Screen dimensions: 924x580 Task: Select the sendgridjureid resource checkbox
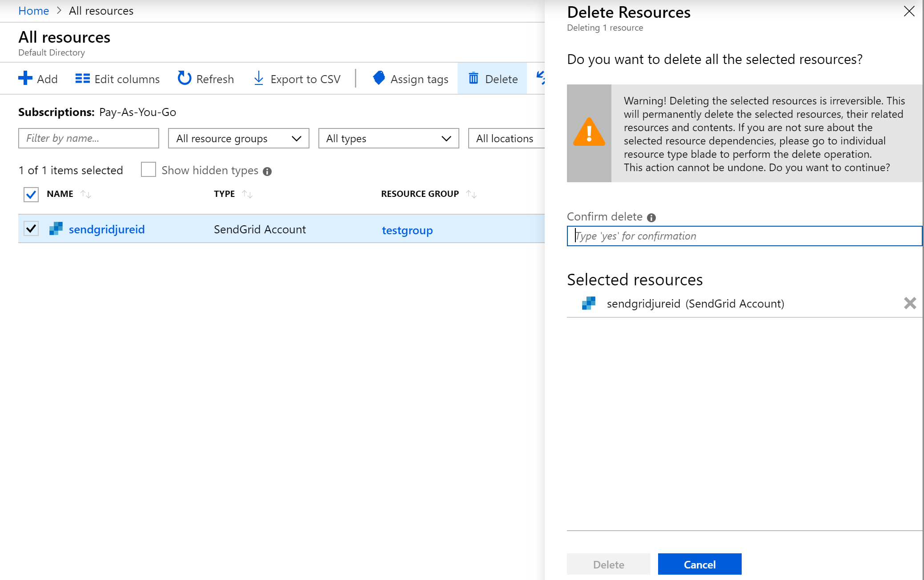tap(32, 229)
